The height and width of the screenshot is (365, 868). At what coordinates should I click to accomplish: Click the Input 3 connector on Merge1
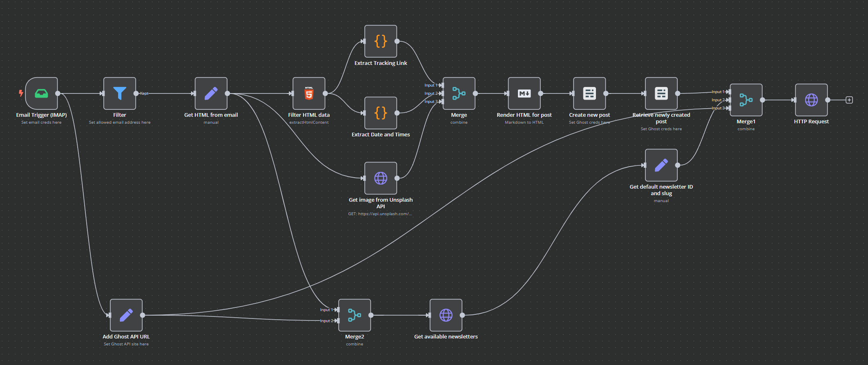point(728,108)
